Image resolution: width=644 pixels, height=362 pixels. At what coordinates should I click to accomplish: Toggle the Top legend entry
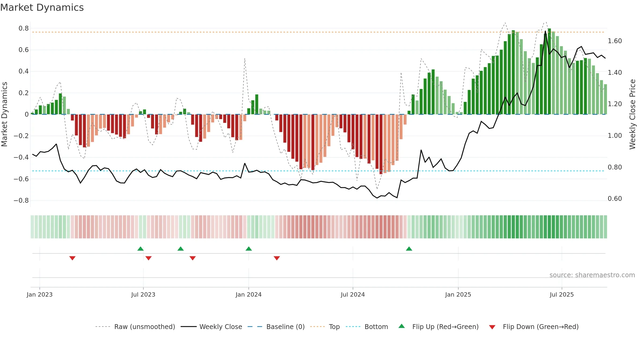325,327
